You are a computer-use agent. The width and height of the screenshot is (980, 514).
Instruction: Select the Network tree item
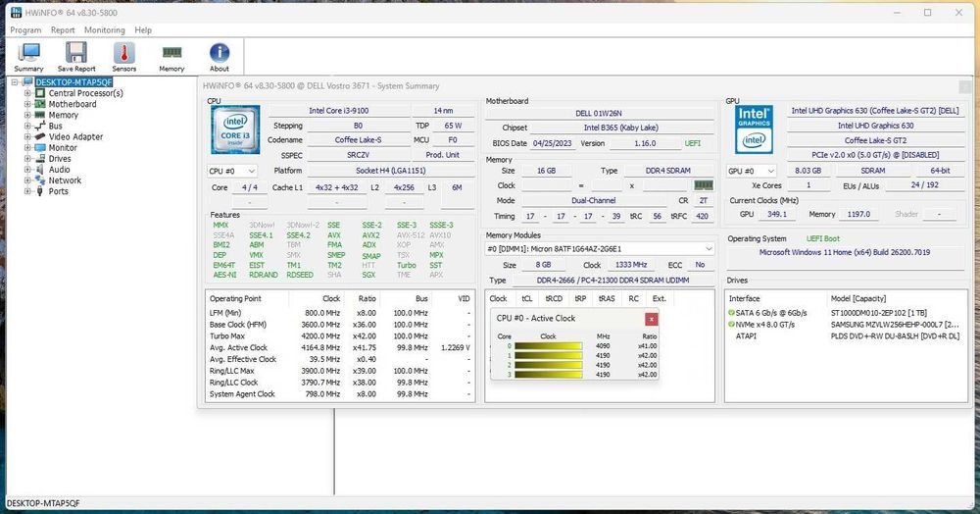65,180
